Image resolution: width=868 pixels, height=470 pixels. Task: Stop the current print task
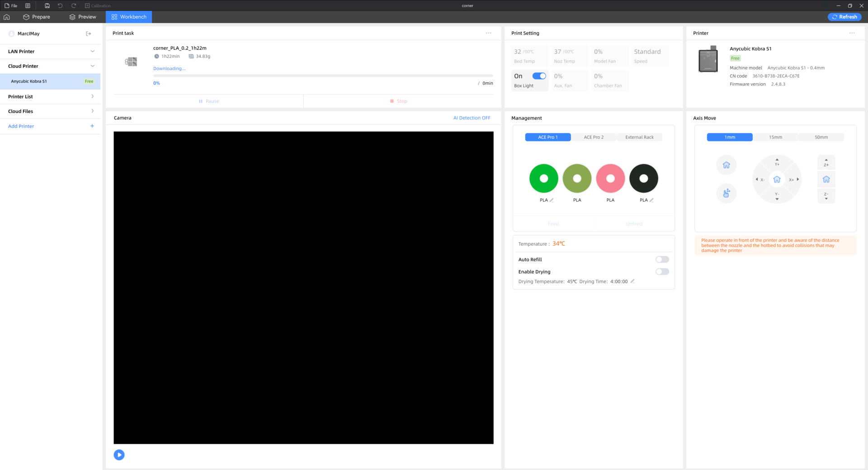click(x=399, y=101)
